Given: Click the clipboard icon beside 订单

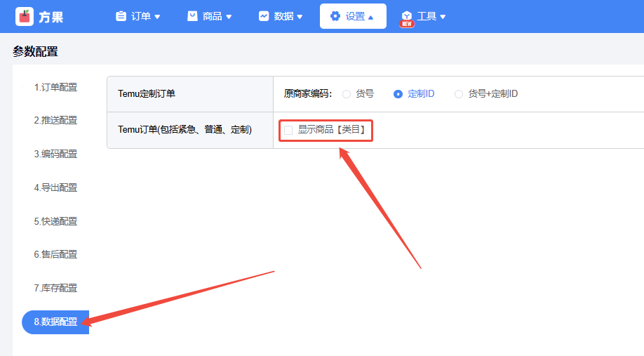Looking at the screenshot, I should [121, 16].
